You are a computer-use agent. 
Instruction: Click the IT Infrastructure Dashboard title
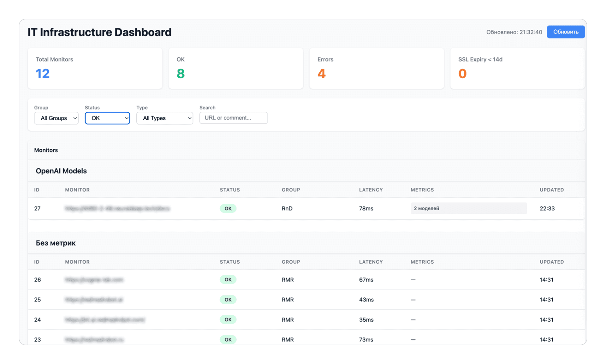(99, 32)
